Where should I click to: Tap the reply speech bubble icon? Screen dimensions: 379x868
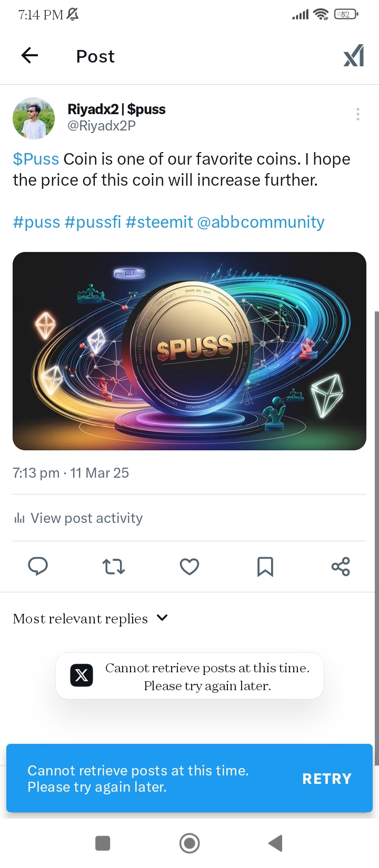[37, 566]
